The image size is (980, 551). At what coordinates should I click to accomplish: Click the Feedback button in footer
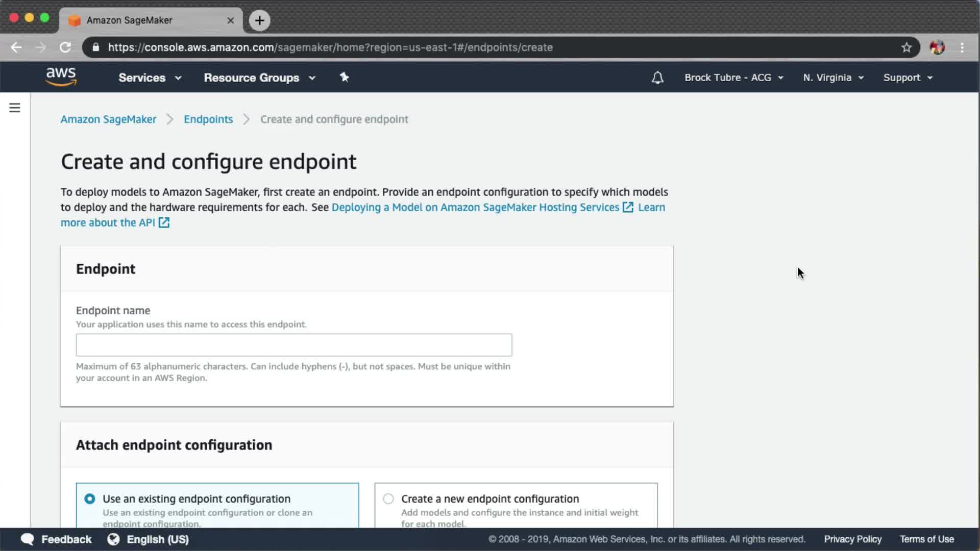[56, 539]
